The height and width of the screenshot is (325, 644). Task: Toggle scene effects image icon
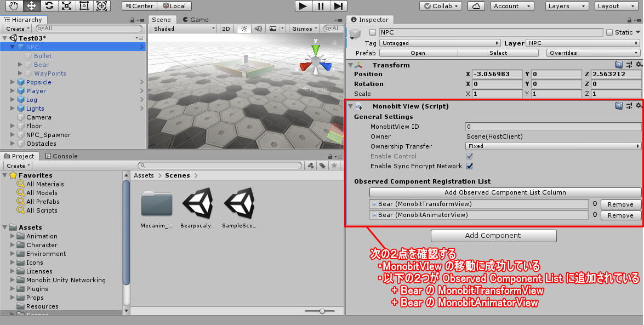[x=273, y=28]
